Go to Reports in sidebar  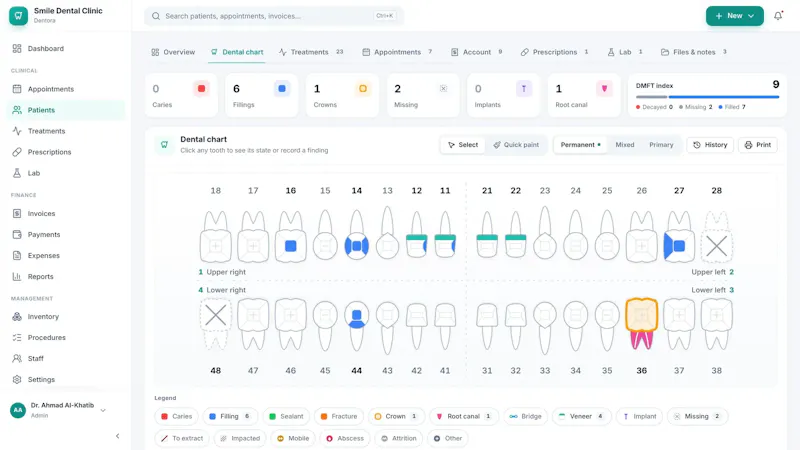(65, 277)
